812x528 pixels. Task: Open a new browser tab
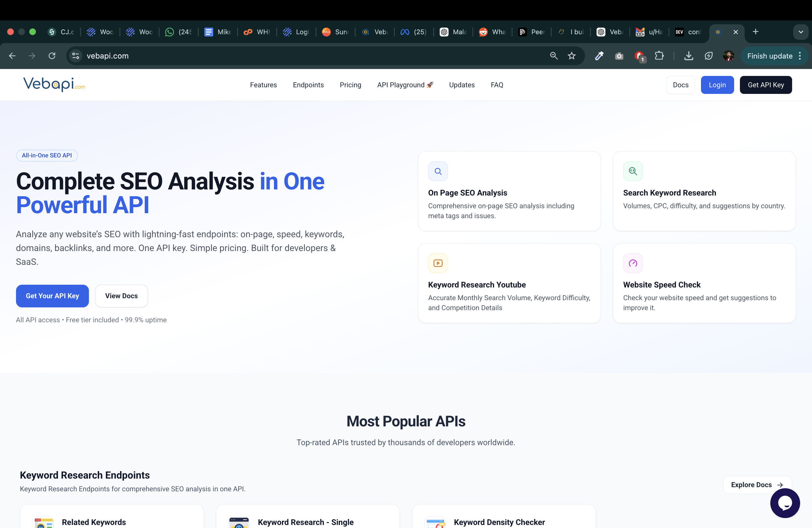755,32
